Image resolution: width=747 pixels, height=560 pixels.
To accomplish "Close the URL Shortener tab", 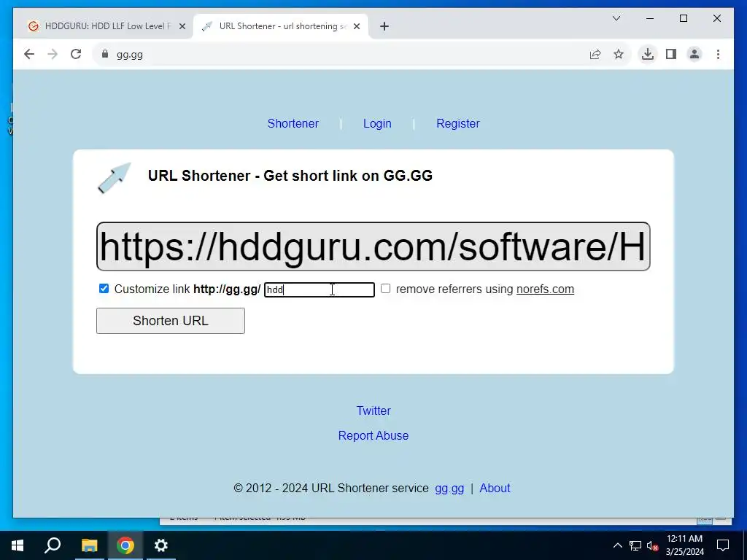I will [357, 26].
